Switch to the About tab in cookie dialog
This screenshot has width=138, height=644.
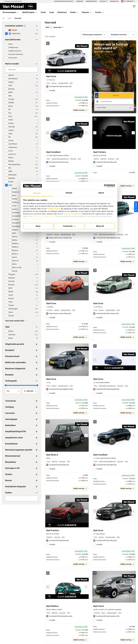(x=101, y=193)
